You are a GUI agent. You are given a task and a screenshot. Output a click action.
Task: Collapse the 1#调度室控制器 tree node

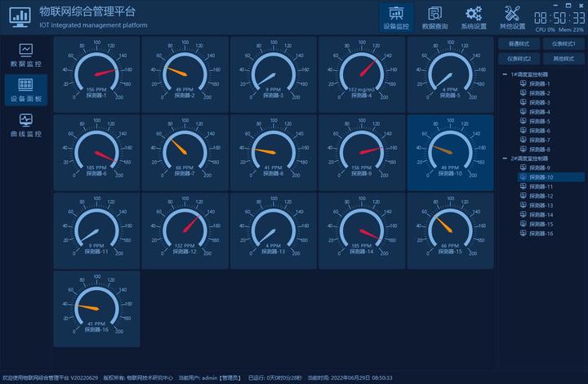tap(506, 74)
